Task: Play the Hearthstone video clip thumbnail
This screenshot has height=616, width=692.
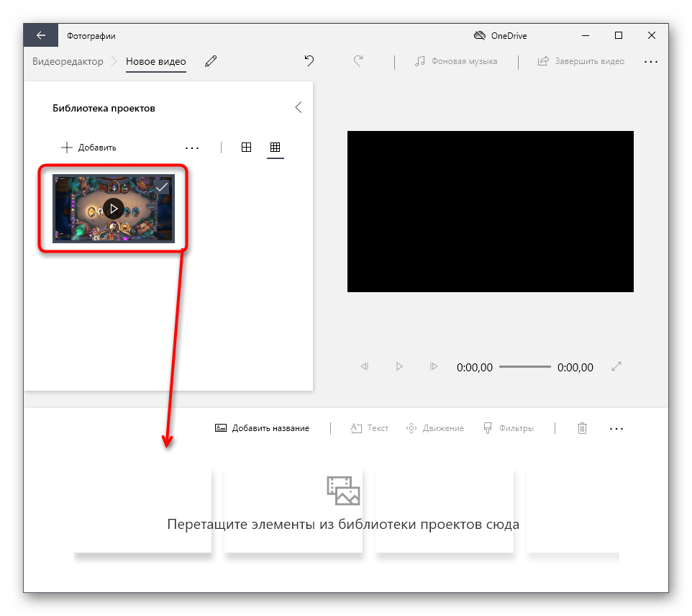Action: point(113,209)
